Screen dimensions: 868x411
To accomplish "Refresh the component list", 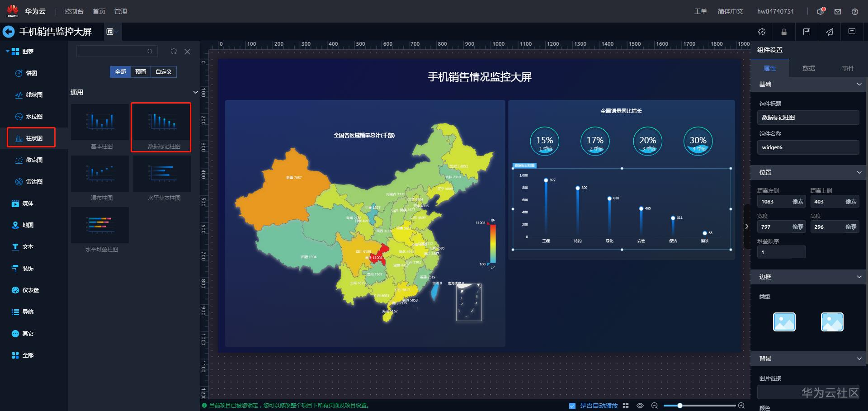I will pyautogui.click(x=174, y=52).
